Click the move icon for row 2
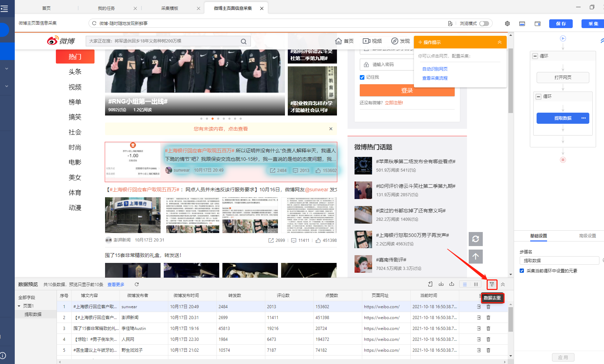Screen dimensions: 604x364 479,318
